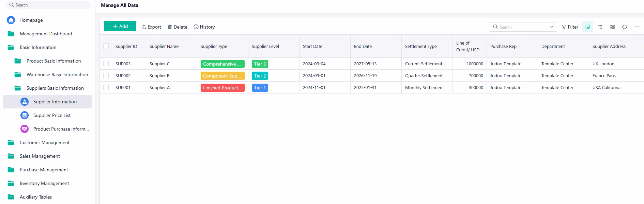Click the Supplier Price List icon

click(x=25, y=115)
